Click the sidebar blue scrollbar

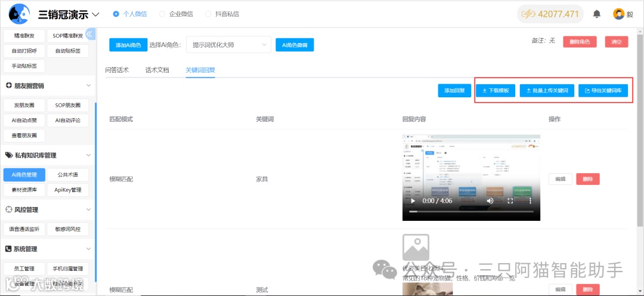click(x=95, y=191)
